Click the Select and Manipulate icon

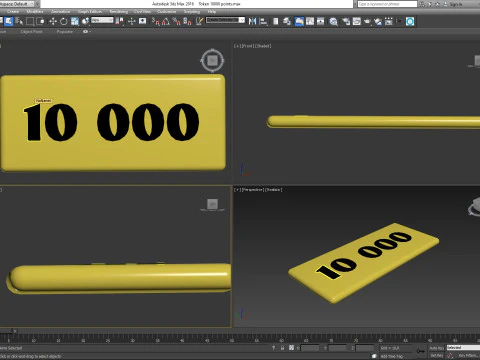click(132, 21)
